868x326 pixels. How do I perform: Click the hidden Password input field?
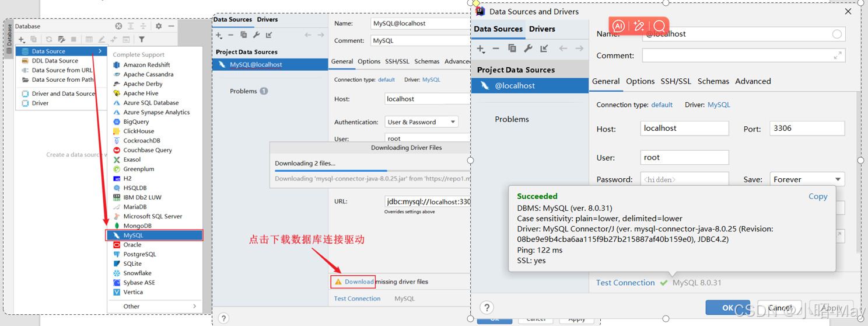coord(685,179)
